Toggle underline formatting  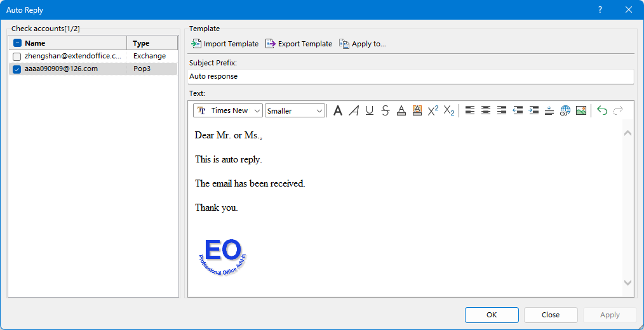tap(370, 111)
